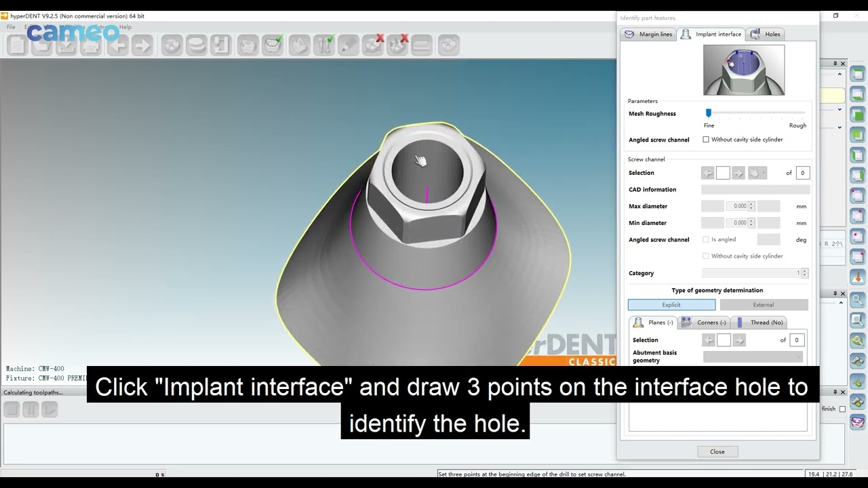Pin the top right docked panel
Screen dimensions: 868x488
(x=835, y=64)
